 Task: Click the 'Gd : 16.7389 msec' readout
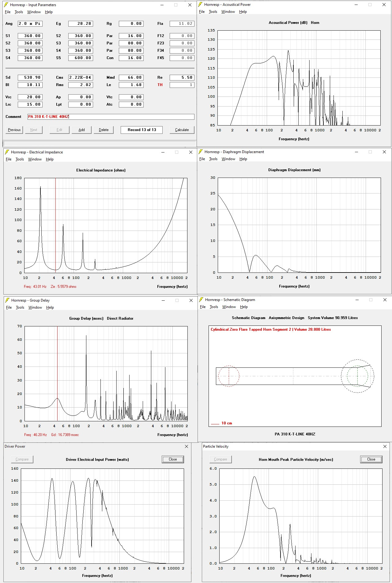pyautogui.click(x=65, y=435)
